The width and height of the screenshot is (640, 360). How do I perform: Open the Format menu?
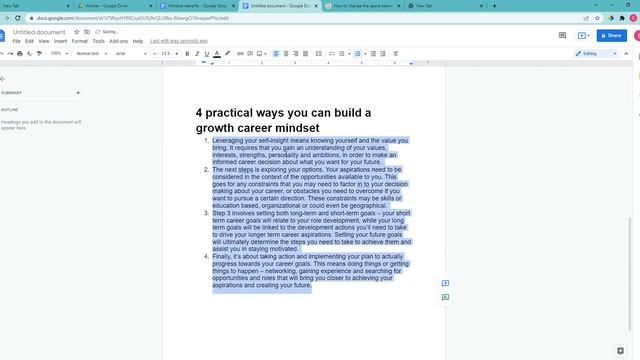[x=80, y=41]
